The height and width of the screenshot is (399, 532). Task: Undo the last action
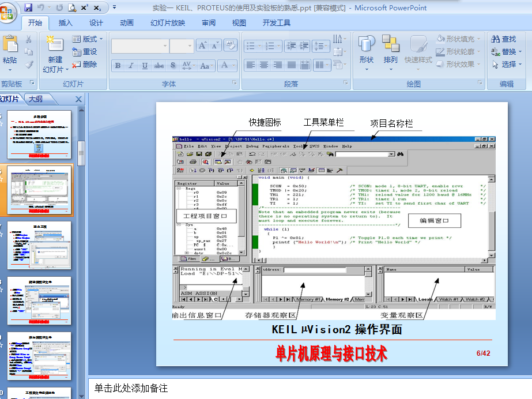click(41, 7)
